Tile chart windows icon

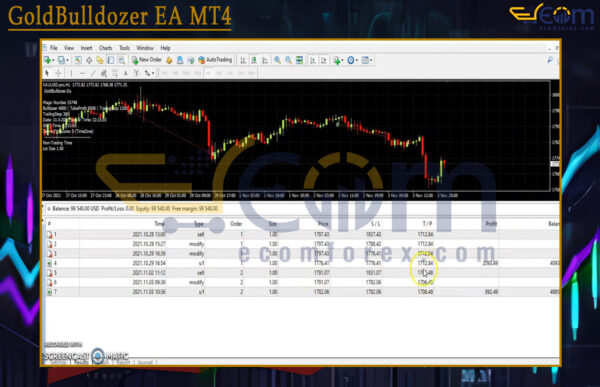coord(300,60)
